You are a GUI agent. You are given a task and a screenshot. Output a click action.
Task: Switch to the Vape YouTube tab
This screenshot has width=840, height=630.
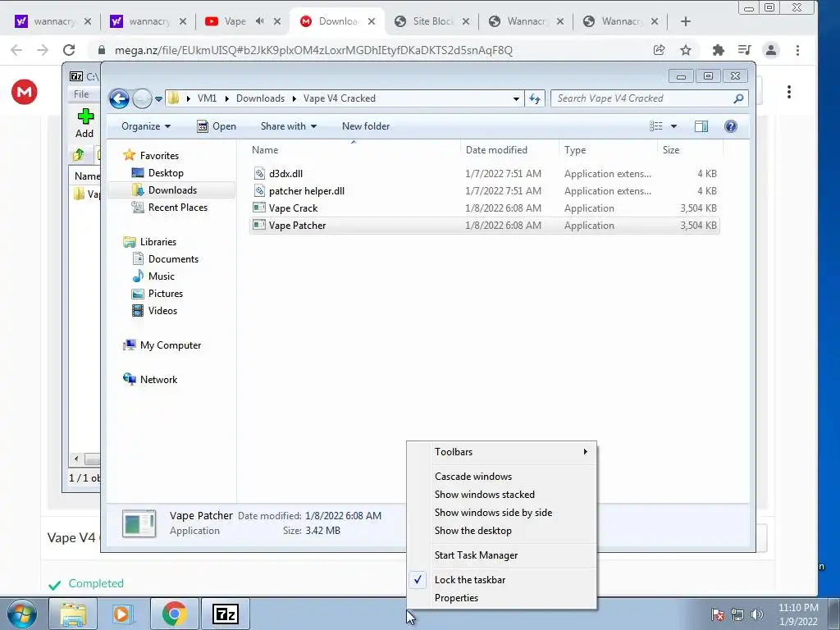point(234,21)
